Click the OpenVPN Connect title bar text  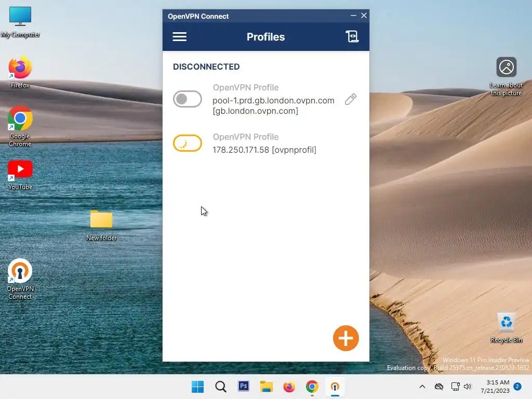[x=198, y=16]
